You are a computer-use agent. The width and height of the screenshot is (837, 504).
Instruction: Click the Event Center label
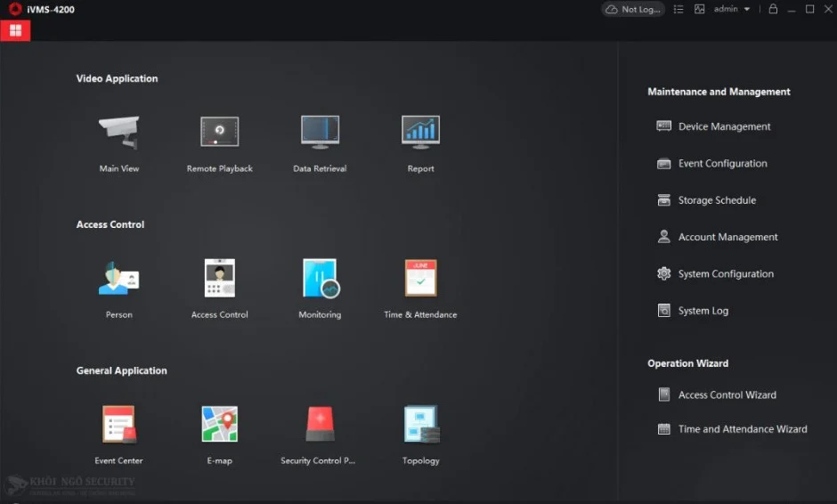tap(119, 460)
